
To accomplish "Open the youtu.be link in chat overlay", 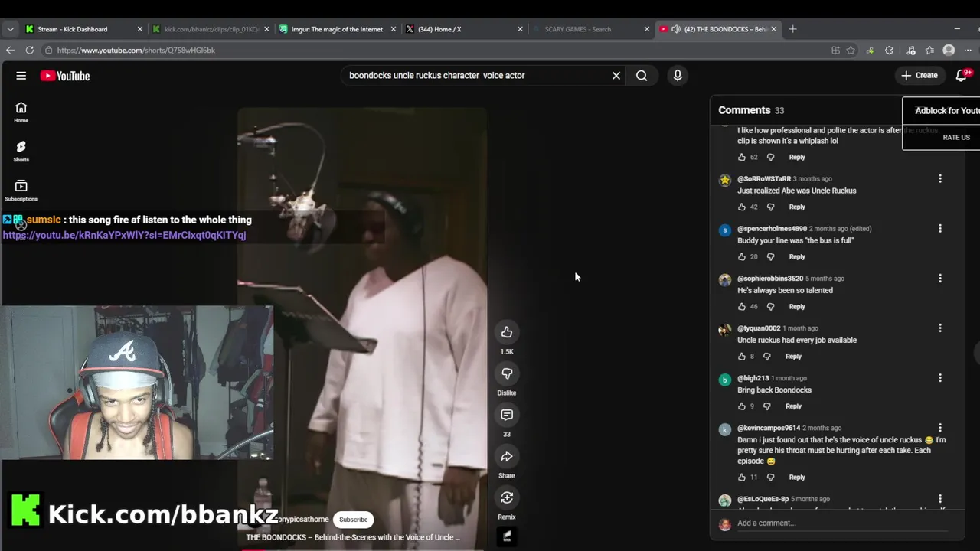I will pyautogui.click(x=124, y=235).
